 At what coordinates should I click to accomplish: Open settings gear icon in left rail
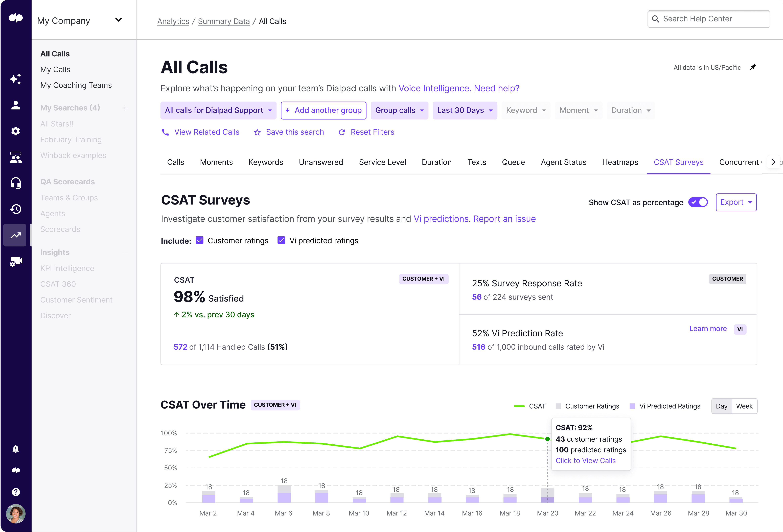(x=15, y=131)
